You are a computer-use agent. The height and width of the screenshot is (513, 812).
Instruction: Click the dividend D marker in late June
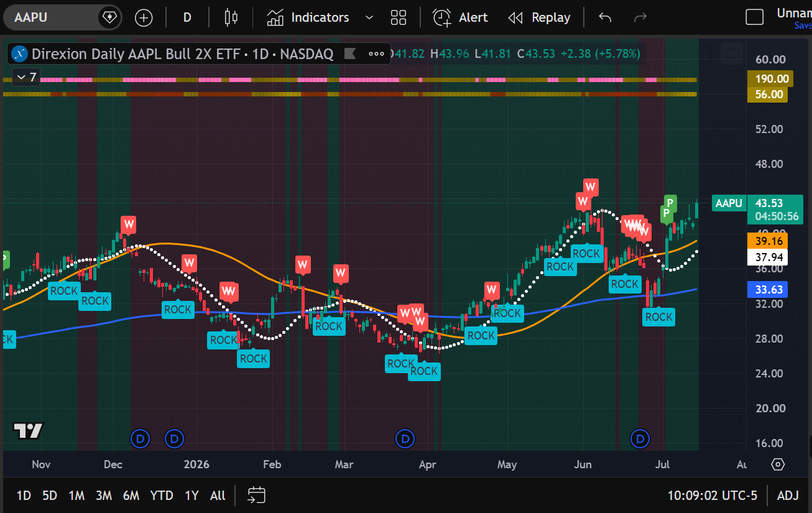click(640, 439)
